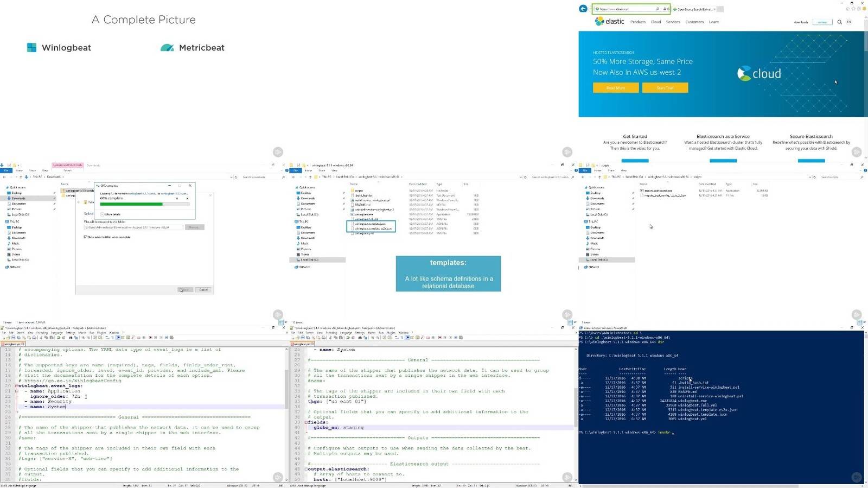Click the Explorer help icon in winlogbeat window
Screen dimensions: 868x488
pos(576,170)
